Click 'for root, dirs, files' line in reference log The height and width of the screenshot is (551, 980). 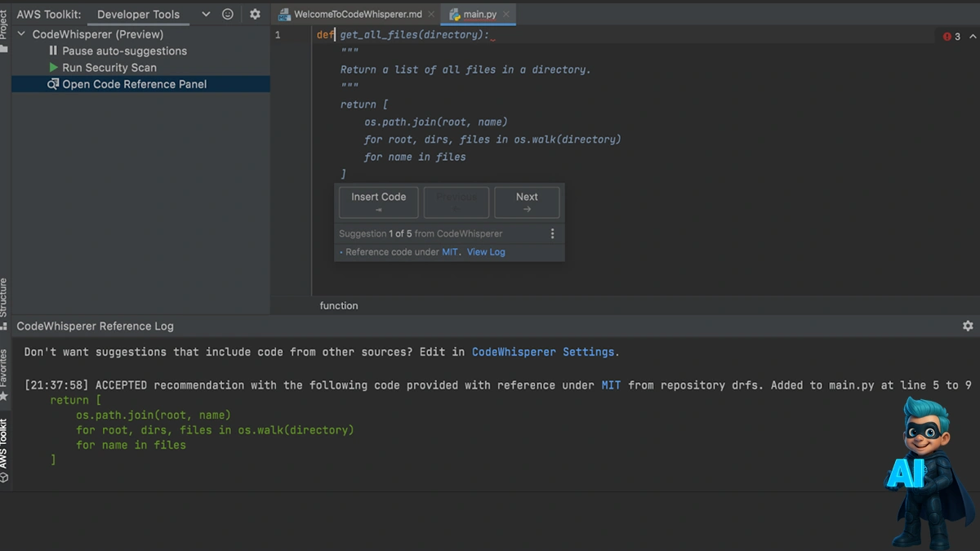(215, 429)
